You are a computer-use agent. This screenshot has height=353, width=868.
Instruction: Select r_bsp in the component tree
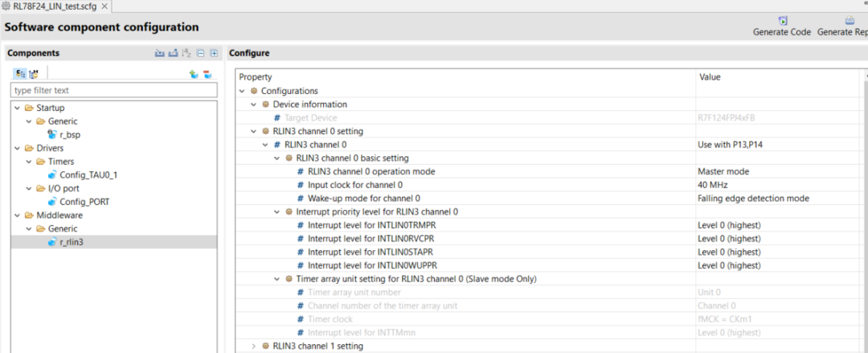click(69, 134)
